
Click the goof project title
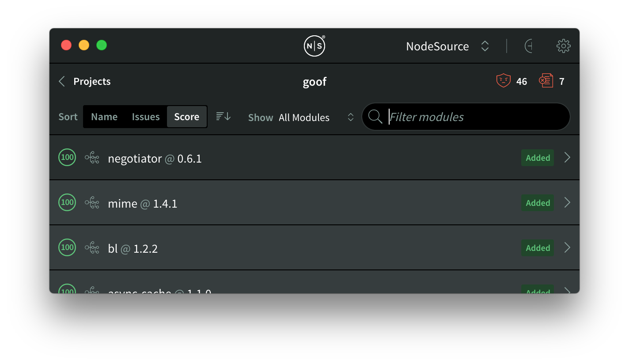click(314, 82)
